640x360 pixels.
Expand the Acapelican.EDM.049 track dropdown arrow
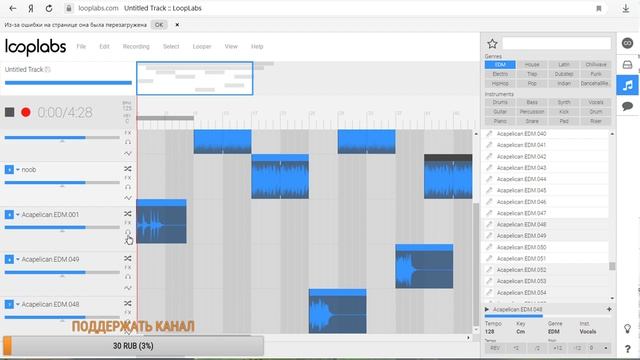click(18, 259)
